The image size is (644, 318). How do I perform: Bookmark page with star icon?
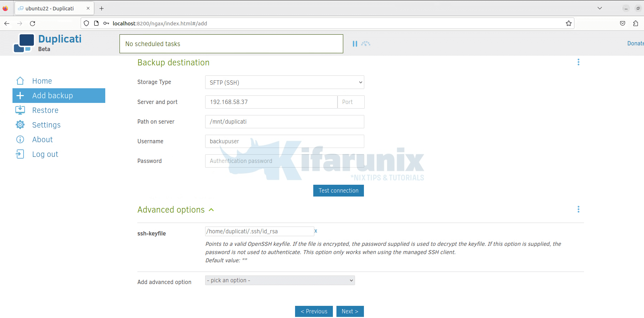pyautogui.click(x=568, y=23)
